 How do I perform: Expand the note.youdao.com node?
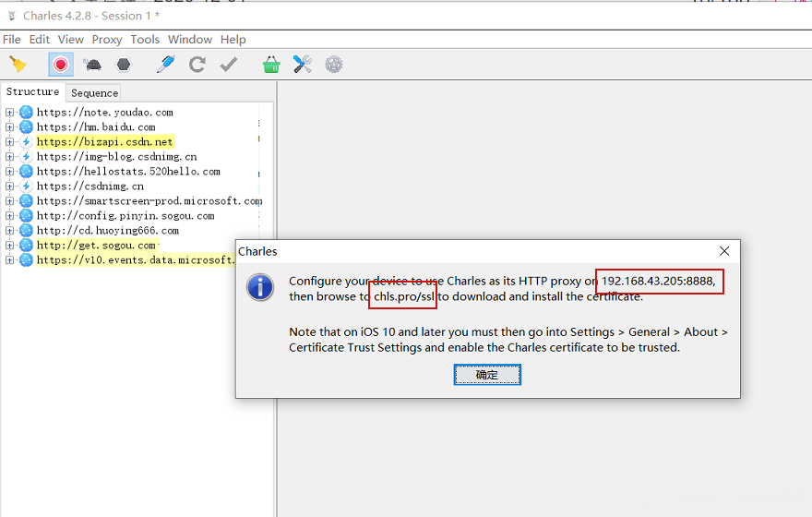pos(9,112)
